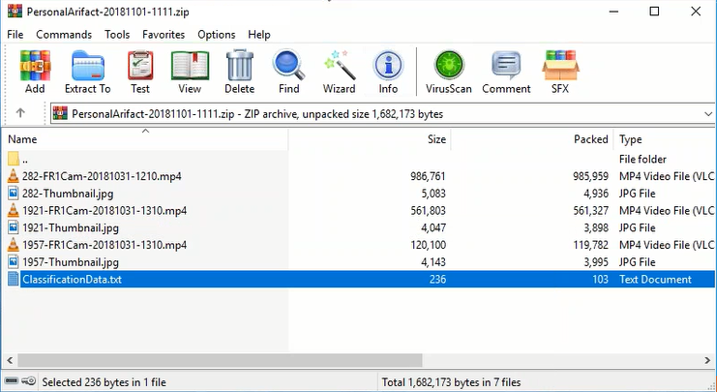Click 'Text Document' type cell
The width and height of the screenshot is (718, 392).
pos(655,279)
